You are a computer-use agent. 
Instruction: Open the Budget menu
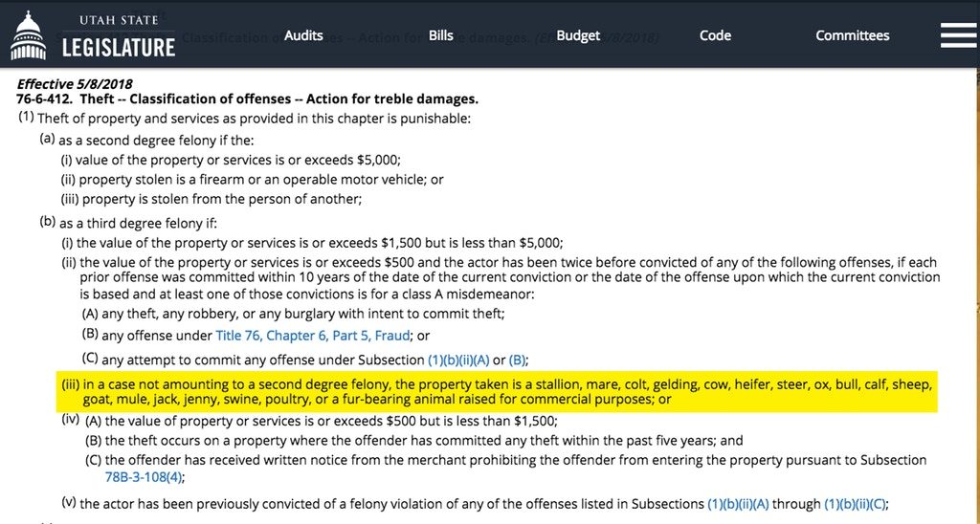tap(578, 35)
